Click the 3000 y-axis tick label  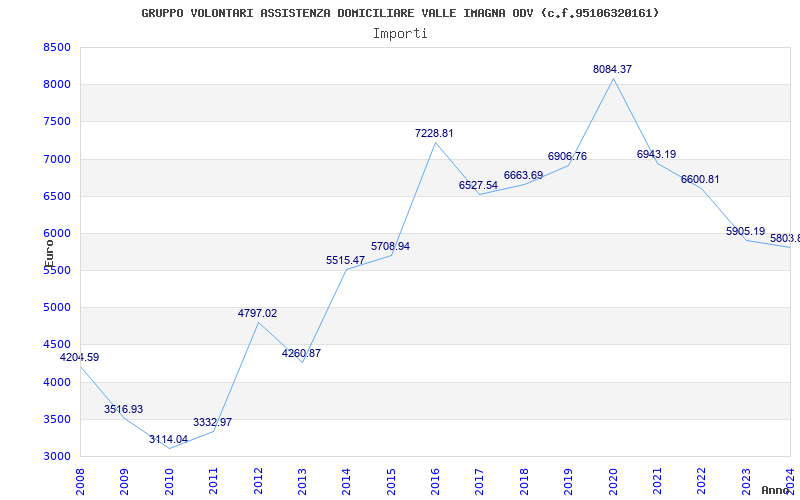tap(57, 457)
